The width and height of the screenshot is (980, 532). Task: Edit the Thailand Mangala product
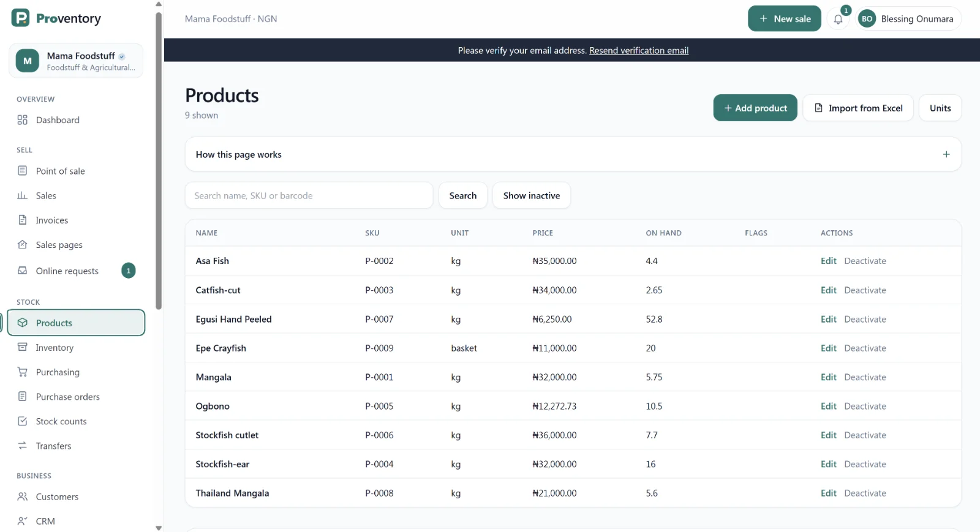(x=828, y=493)
